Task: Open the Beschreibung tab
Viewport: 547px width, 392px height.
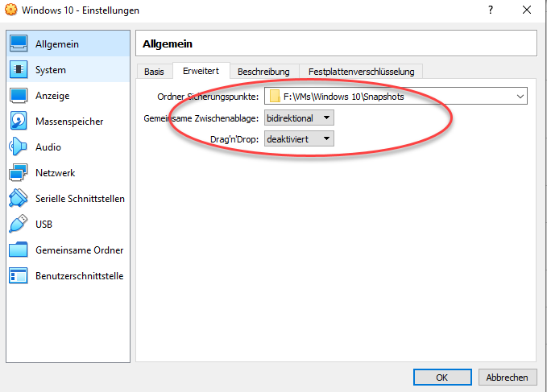Action: click(x=263, y=72)
